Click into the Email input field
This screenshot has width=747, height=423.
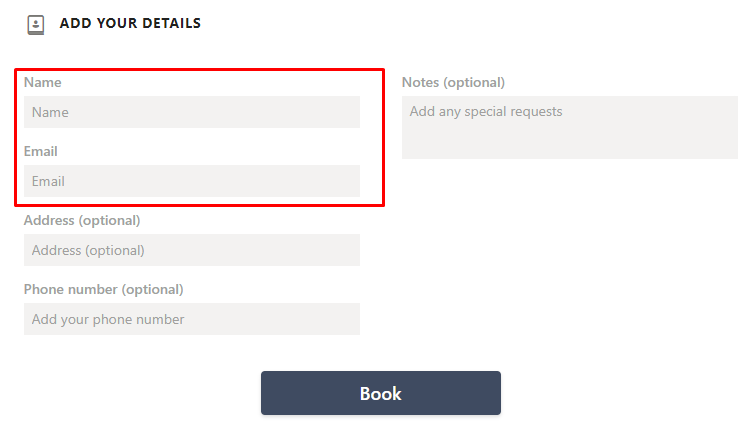pos(191,181)
